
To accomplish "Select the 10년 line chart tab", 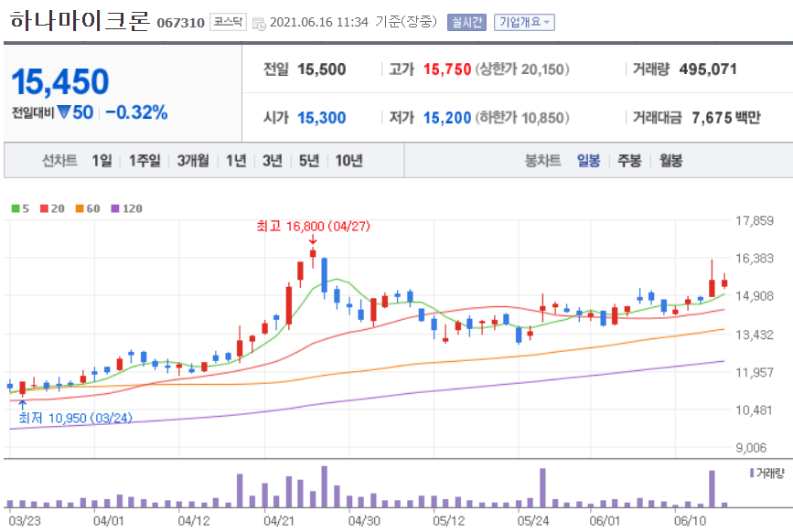I will click(349, 161).
